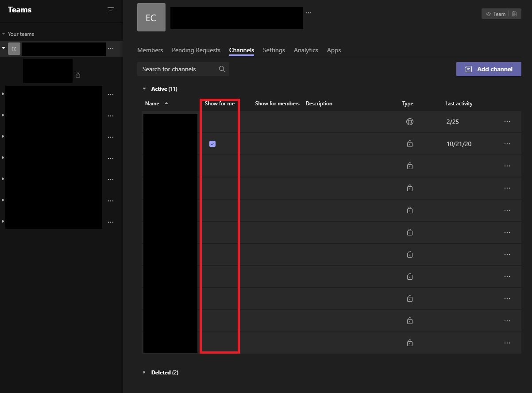Collapse the Active (11) channel list

(144, 89)
